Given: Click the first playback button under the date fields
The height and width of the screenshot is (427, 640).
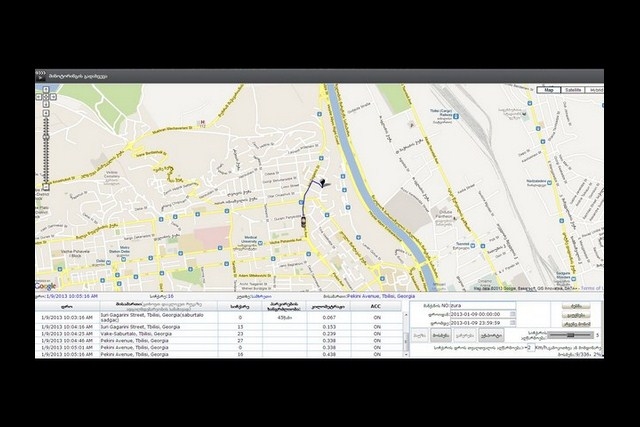Looking at the screenshot, I should click(420, 335).
